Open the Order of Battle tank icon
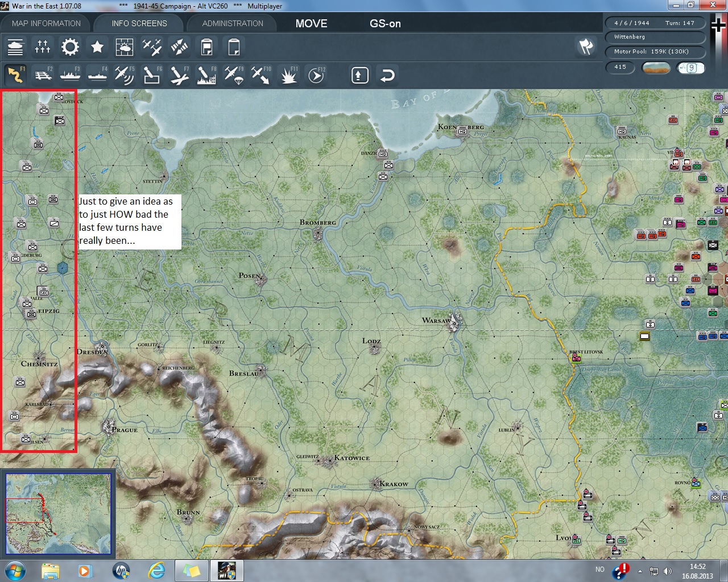Screen dimensions: 728x582 click(x=15, y=47)
